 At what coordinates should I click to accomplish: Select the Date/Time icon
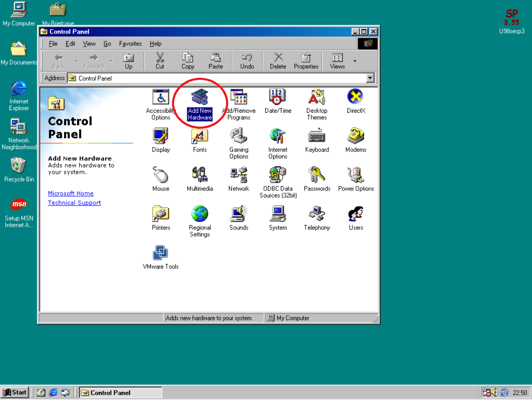pos(277,98)
